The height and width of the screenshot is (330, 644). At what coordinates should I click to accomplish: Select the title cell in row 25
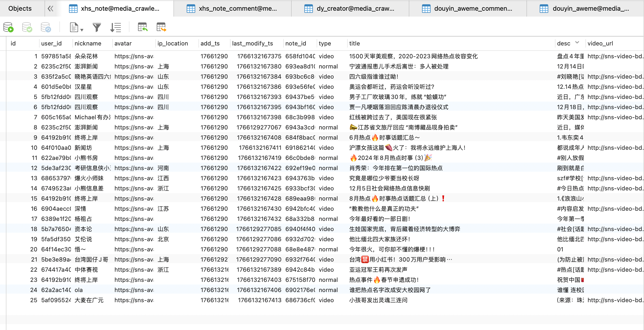click(x=378, y=300)
